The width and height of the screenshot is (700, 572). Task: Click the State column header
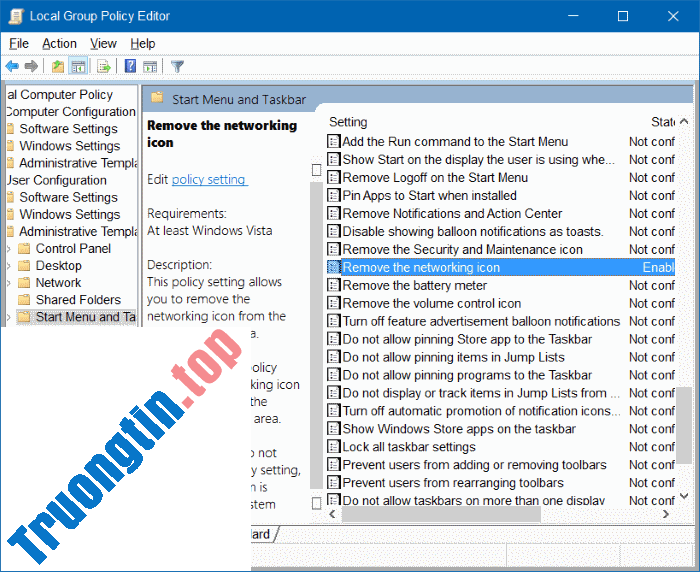point(663,122)
